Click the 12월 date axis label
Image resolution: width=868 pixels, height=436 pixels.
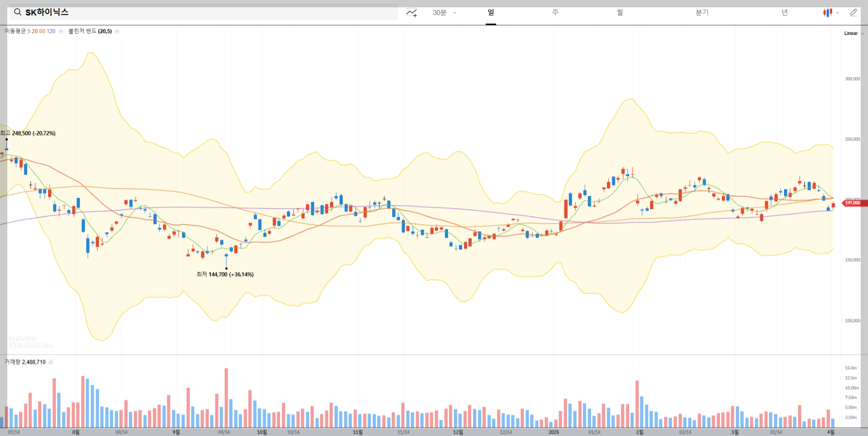(x=458, y=432)
